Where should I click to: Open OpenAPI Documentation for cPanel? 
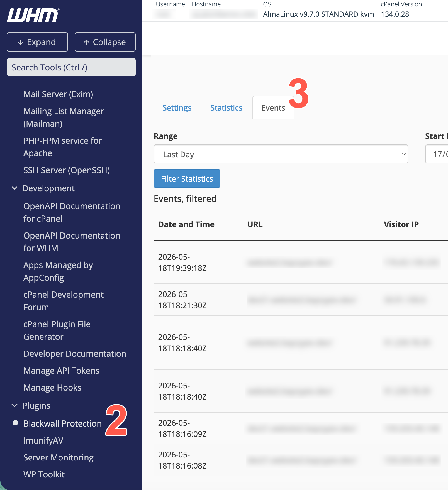[72, 212]
